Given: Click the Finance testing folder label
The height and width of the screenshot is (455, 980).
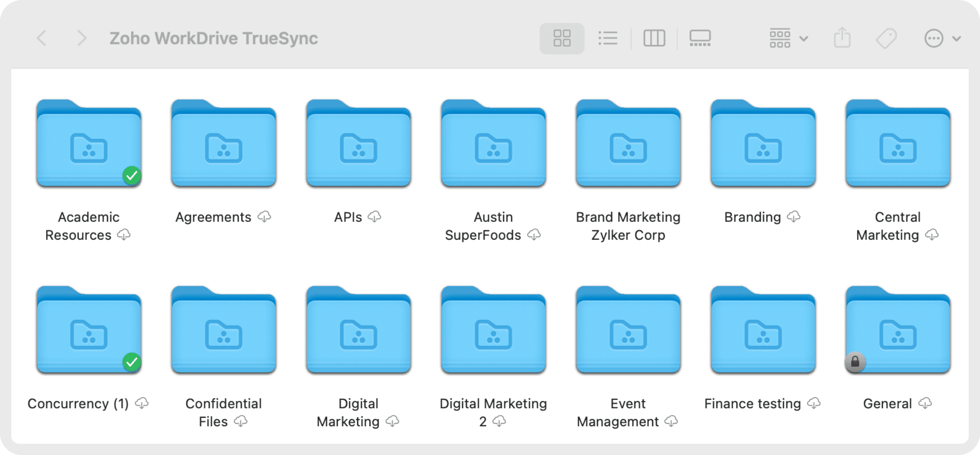Looking at the screenshot, I should point(752,404).
